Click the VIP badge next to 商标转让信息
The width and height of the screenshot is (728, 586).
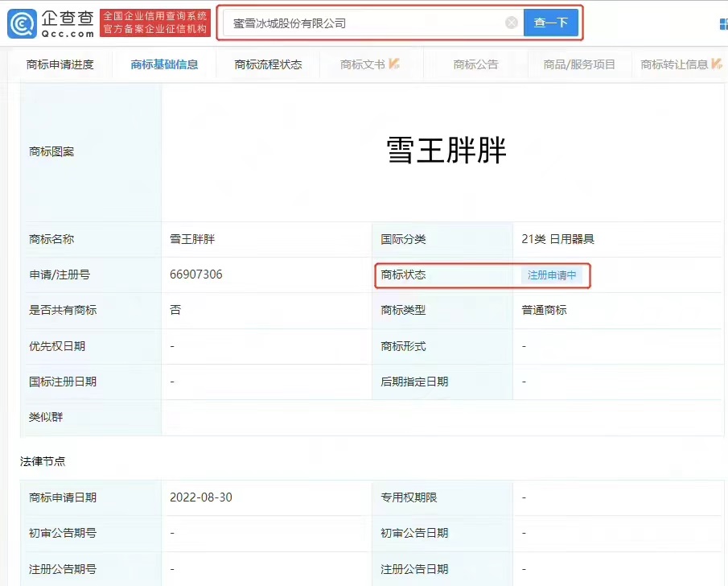[x=717, y=64]
